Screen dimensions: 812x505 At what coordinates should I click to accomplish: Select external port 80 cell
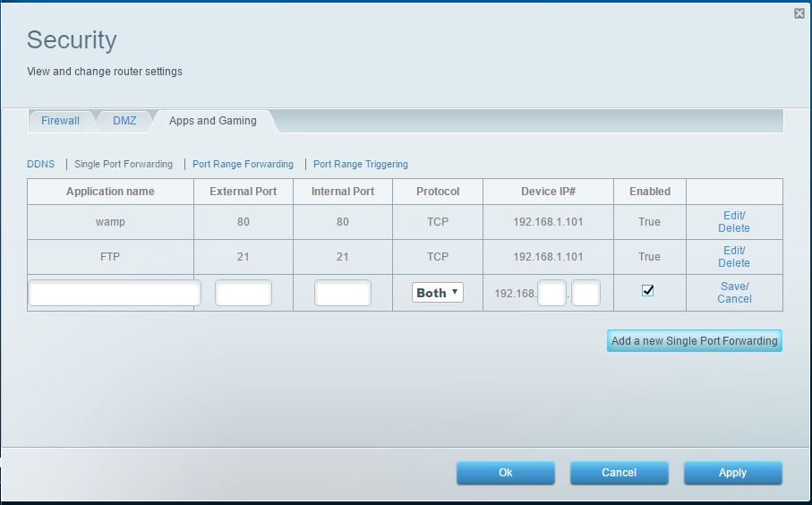pyautogui.click(x=244, y=222)
